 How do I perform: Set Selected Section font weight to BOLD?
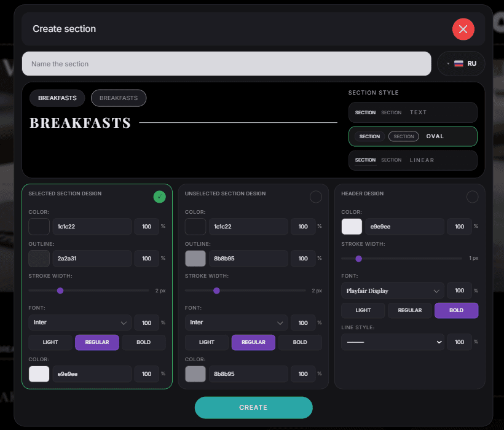coord(143,342)
